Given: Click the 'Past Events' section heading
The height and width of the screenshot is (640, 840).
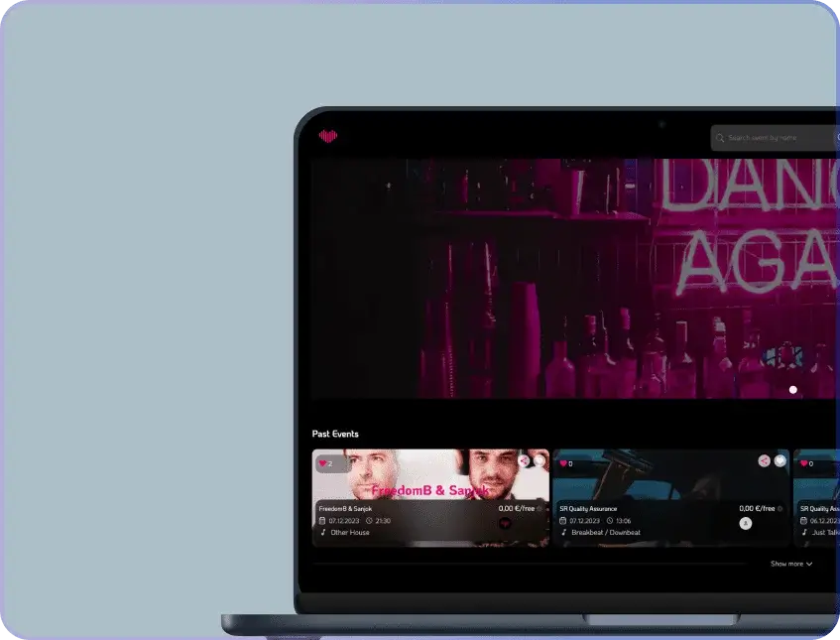Looking at the screenshot, I should click(x=335, y=435).
